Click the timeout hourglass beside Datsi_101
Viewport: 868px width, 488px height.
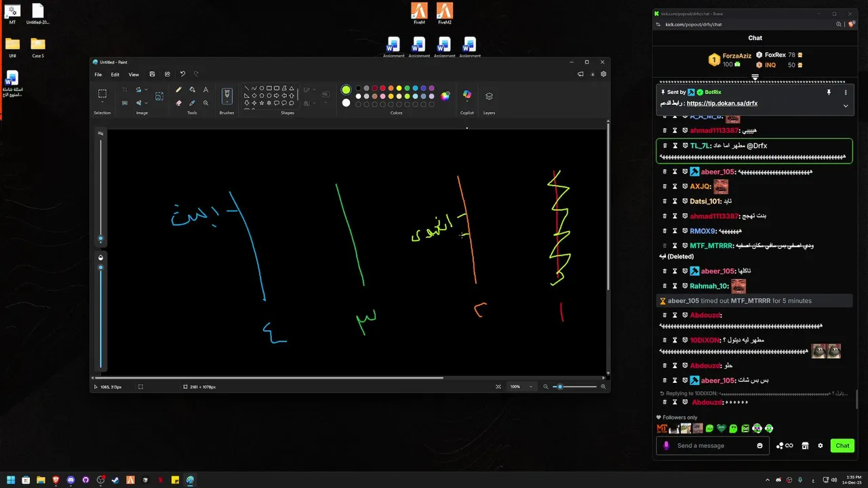[675, 201]
